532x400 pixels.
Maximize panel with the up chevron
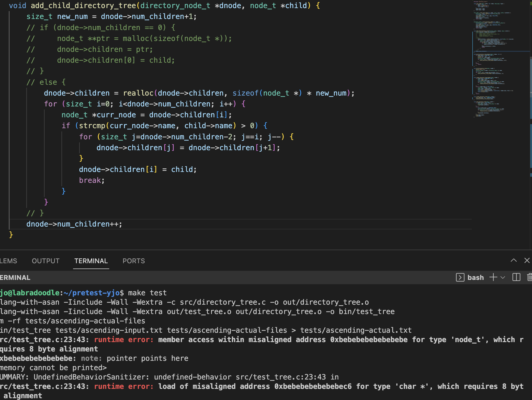tap(514, 260)
